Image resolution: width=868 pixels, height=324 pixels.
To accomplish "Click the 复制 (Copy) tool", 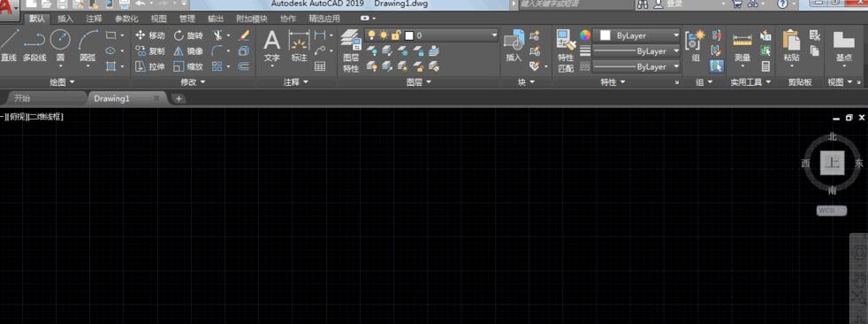I will [x=150, y=51].
